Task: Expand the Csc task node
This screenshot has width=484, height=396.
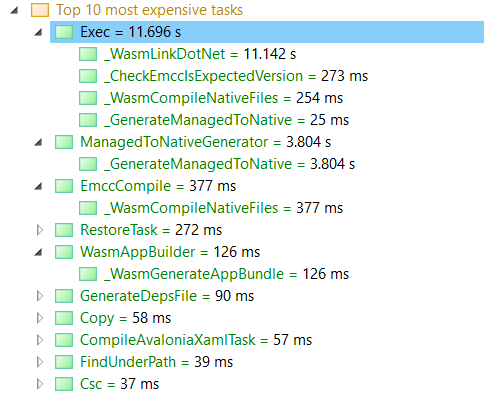Action: click(40, 384)
